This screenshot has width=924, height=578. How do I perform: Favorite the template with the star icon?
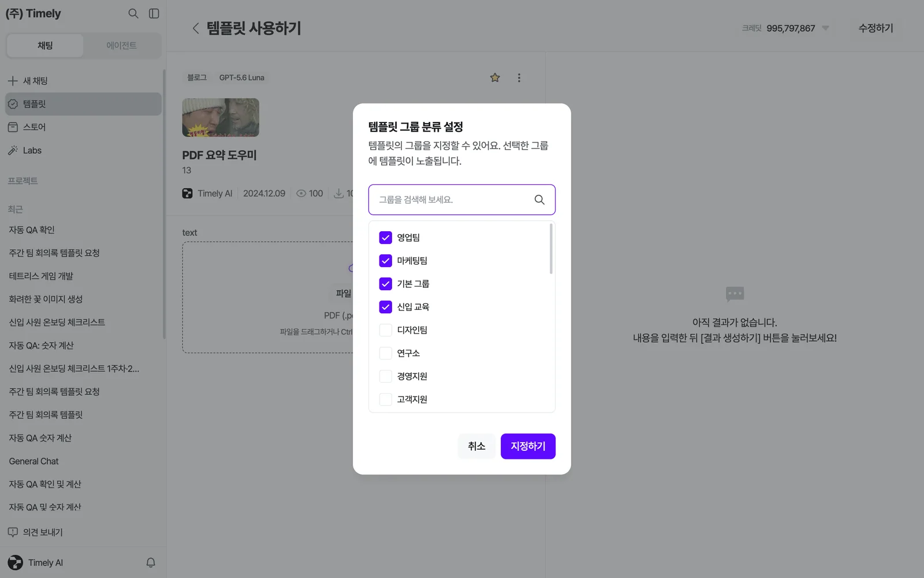tap(495, 77)
